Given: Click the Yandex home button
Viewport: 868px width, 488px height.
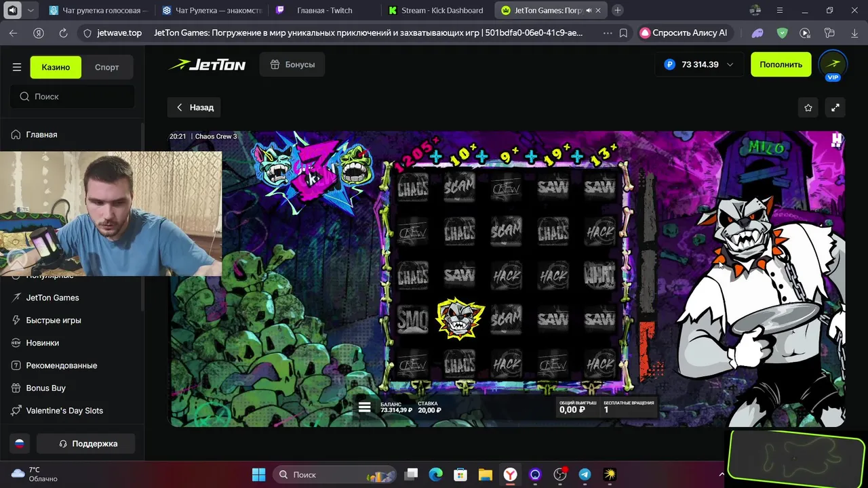Looking at the screenshot, I should click(x=39, y=33).
